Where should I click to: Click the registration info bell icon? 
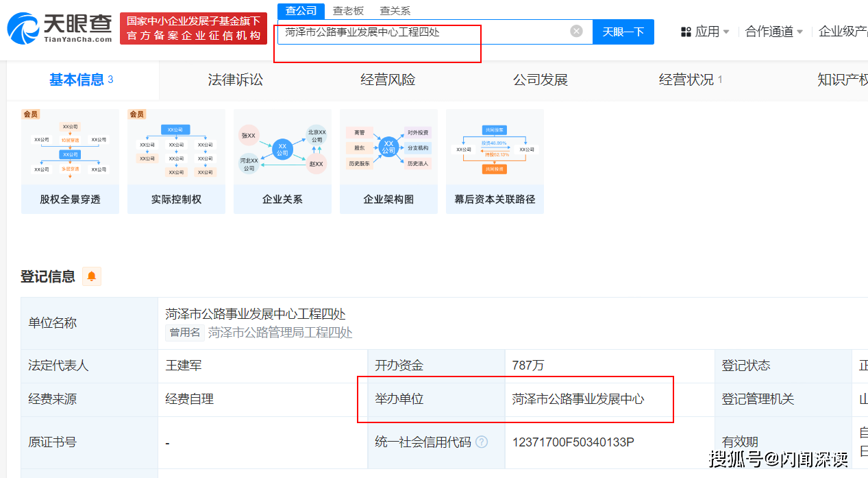pyautogui.click(x=92, y=276)
